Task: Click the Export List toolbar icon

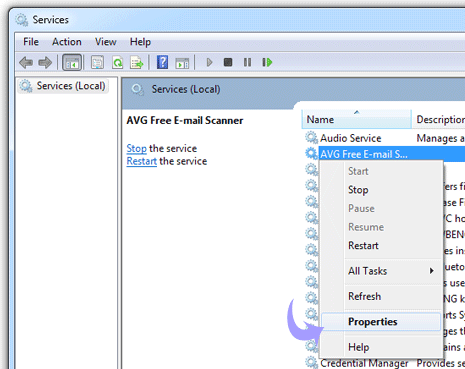Action: tap(137, 62)
